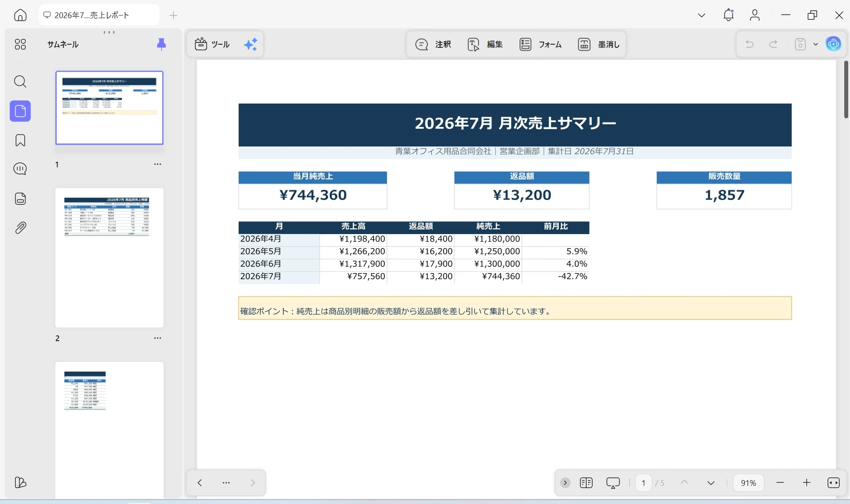The height and width of the screenshot is (504, 850).
Task: Click the vertical scrollbar of document
Action: pyautogui.click(x=846, y=89)
